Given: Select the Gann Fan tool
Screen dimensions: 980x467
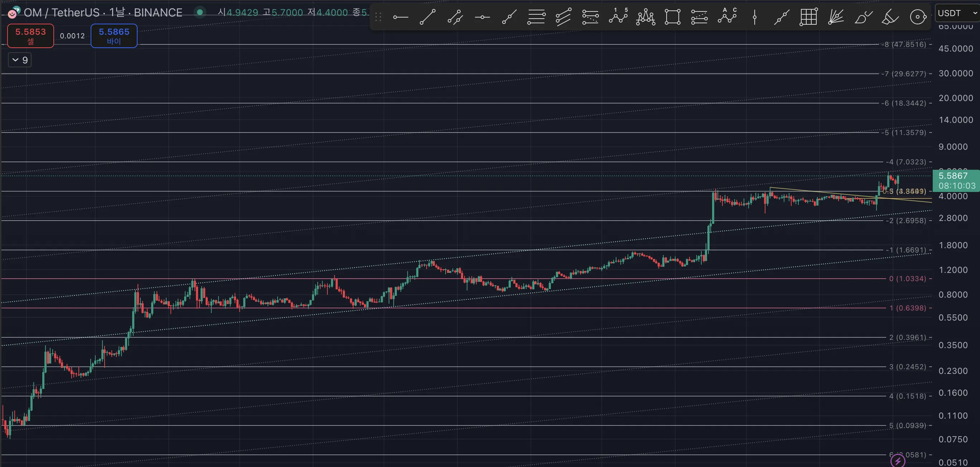Looking at the screenshot, I should point(836,17).
